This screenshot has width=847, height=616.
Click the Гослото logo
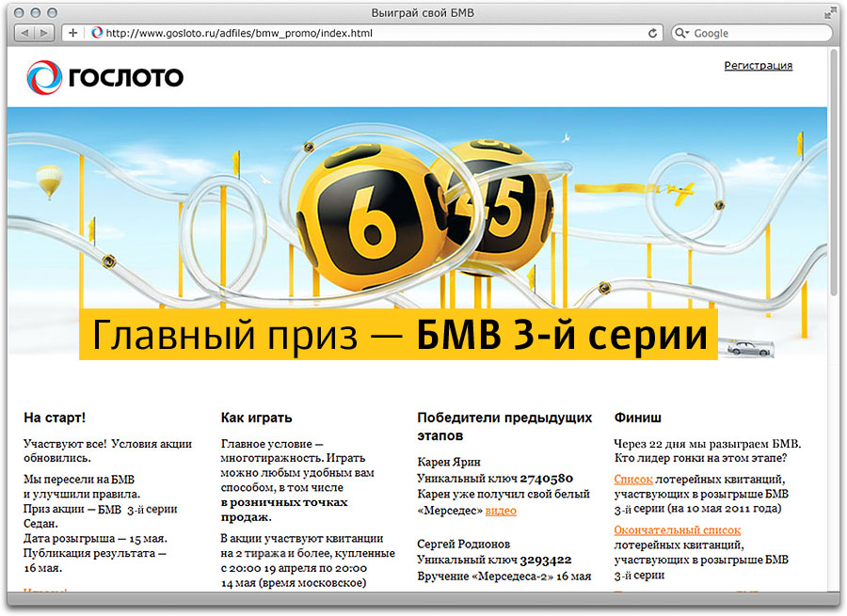[104, 77]
